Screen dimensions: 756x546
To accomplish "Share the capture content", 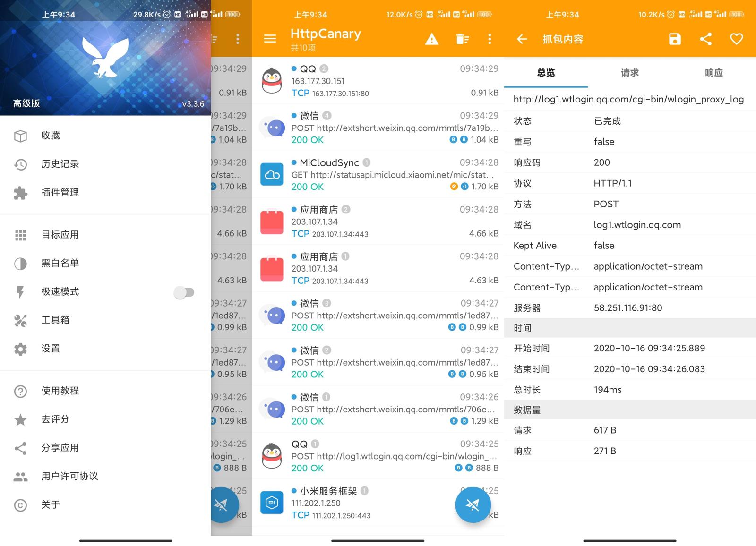I will [x=705, y=39].
